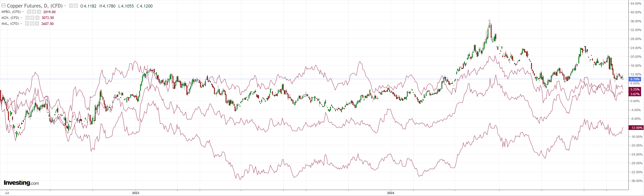Click the open value 4.1182
This screenshot has width=644, height=196.
90,6
